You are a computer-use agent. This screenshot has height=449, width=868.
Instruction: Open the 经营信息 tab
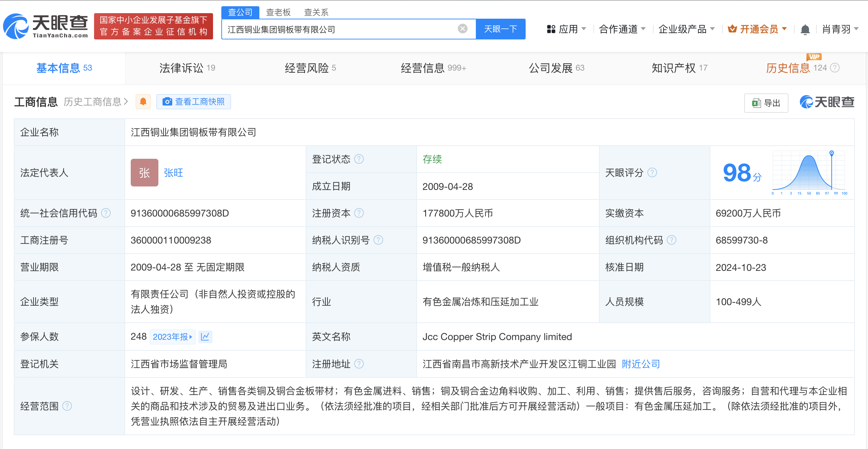click(433, 68)
